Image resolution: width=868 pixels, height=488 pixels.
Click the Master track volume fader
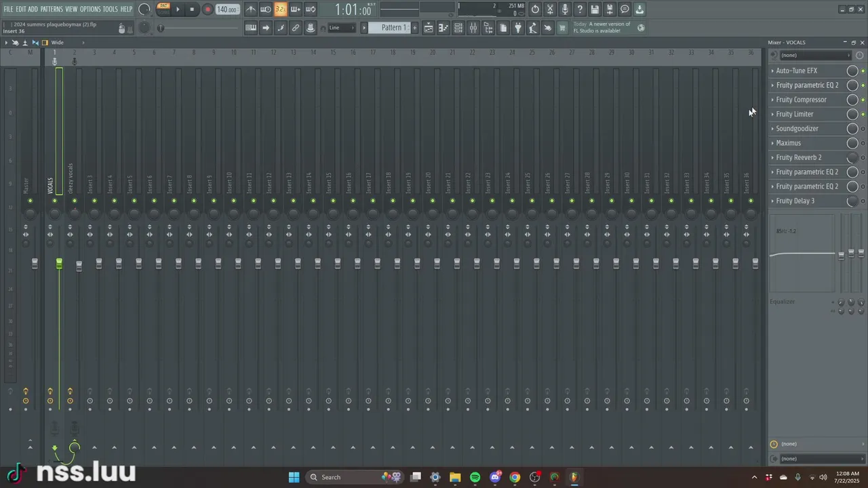click(x=35, y=263)
